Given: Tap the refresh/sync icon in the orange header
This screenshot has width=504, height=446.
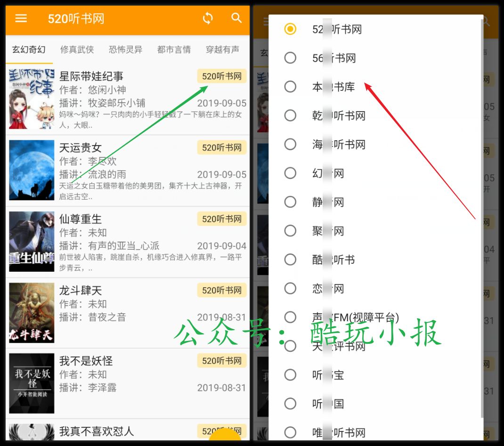Looking at the screenshot, I should click(x=208, y=18).
